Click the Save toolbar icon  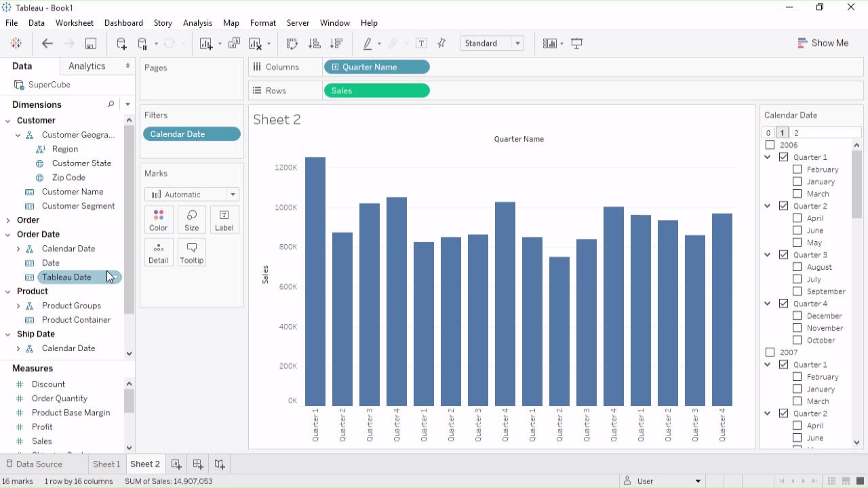(x=90, y=43)
